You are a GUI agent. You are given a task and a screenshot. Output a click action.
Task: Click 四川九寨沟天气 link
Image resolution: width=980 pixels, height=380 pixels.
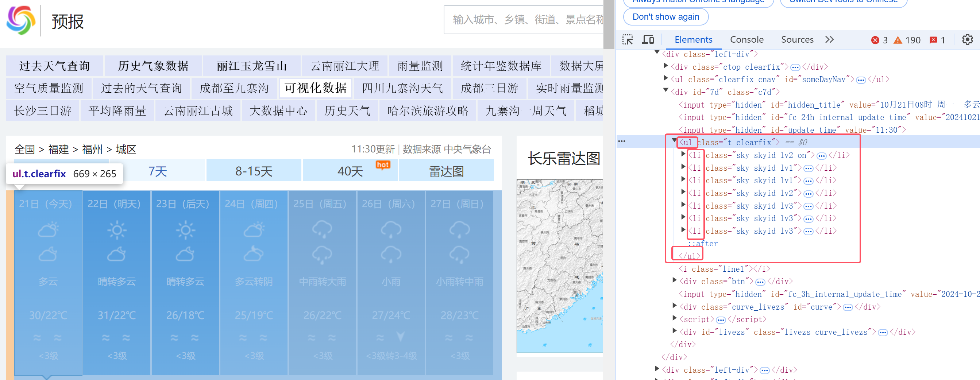coord(402,88)
